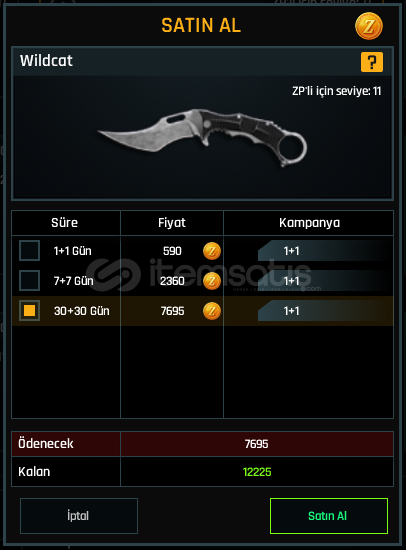The height and width of the screenshot is (550, 406).
Task: Select the 1+1 campaign badge in 7+7 row
Action: 291,281
